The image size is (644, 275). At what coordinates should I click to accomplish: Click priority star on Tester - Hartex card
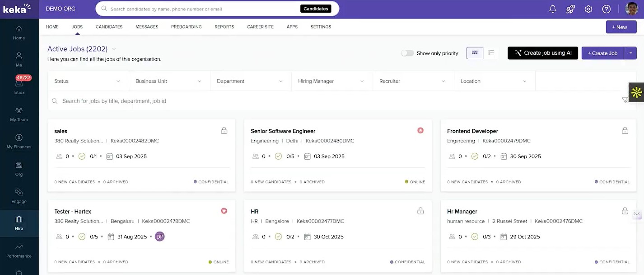point(224,211)
